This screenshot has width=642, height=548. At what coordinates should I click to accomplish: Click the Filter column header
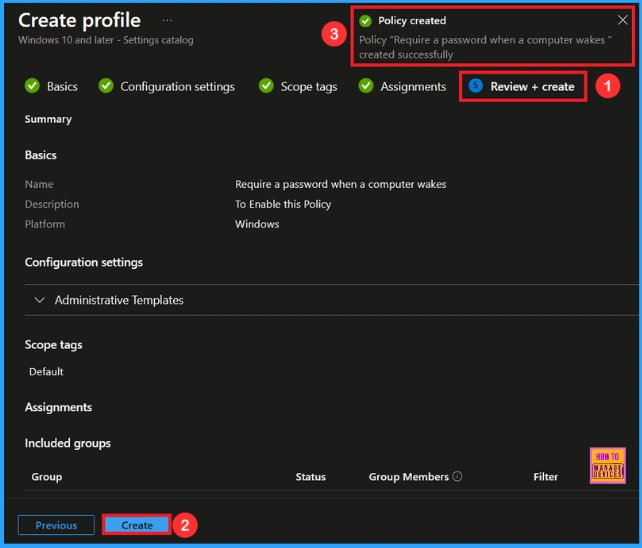[x=545, y=477]
